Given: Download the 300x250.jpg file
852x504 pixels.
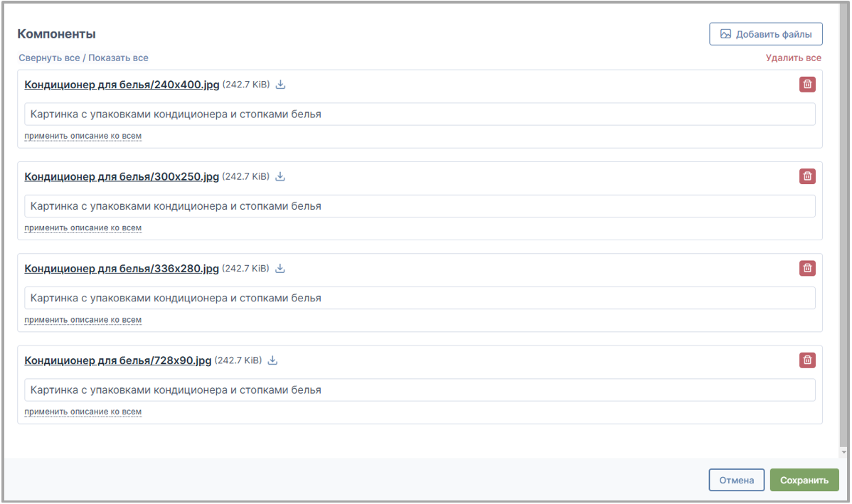Looking at the screenshot, I should coord(279,176).
